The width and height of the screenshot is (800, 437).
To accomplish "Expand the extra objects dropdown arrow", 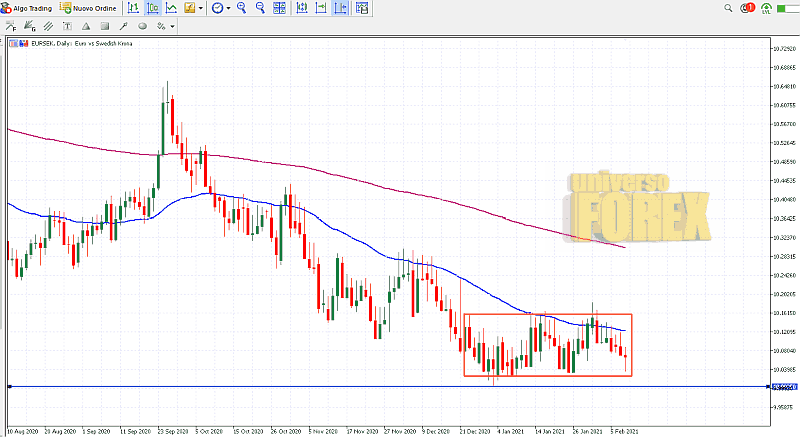I will coord(172,25).
